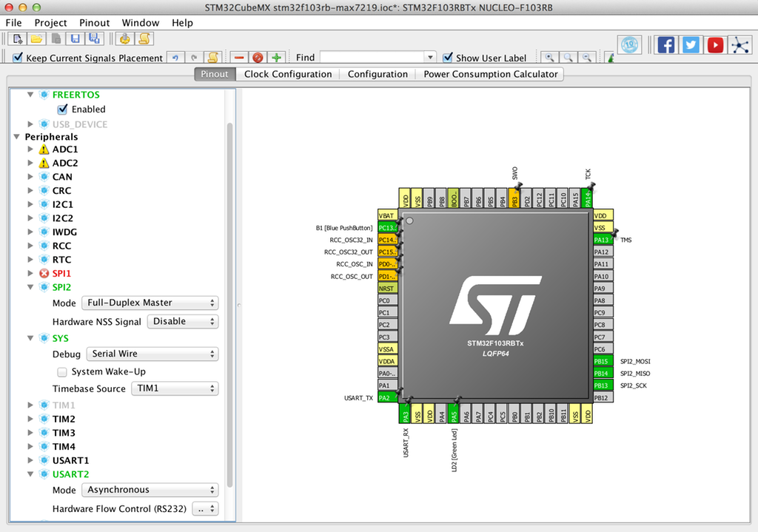The image size is (758, 532).
Task: Expand the TIM2 peripheral in the tree
Action: (30, 419)
